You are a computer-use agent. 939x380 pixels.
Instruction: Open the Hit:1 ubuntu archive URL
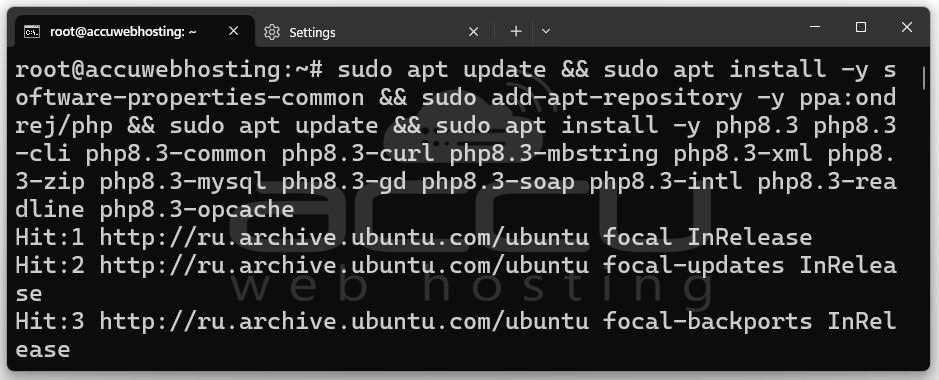pyautogui.click(x=344, y=238)
